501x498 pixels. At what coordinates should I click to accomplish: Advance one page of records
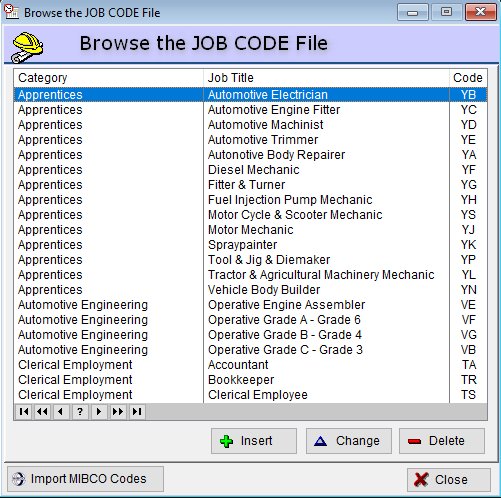click(118, 412)
